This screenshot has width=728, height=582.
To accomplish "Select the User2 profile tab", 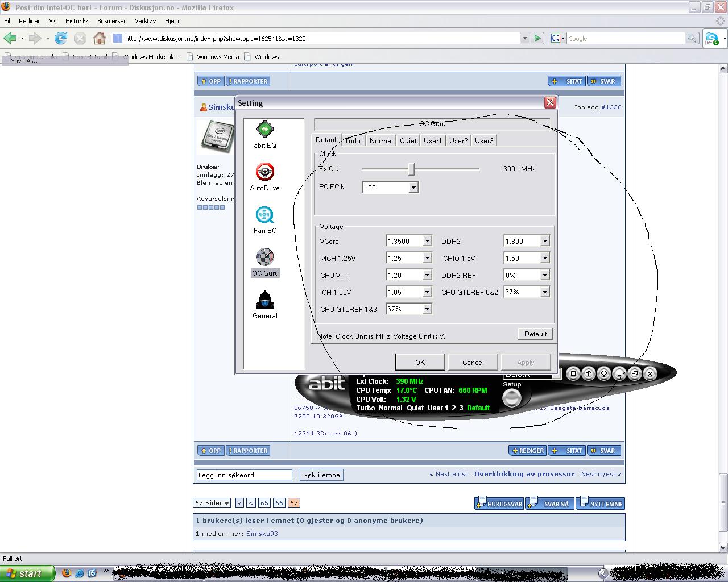I will 458,140.
